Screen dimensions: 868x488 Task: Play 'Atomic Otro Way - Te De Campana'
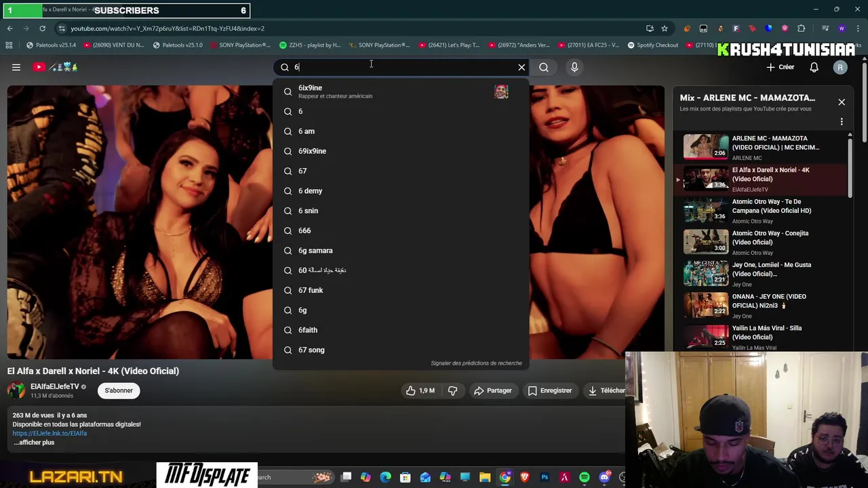click(759, 211)
